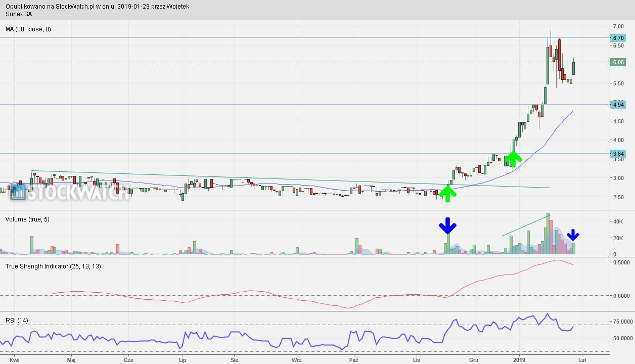Image resolution: width=635 pixels, height=364 pixels.
Task: Click the 3,50 price axis value
Action: pyautogui.click(x=618, y=159)
